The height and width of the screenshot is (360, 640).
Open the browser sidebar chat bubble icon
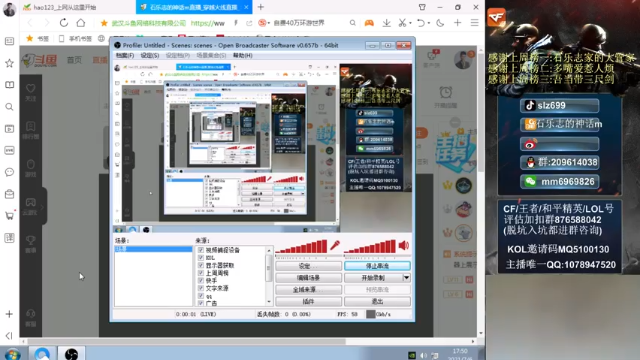pyautogui.click(x=9, y=172)
